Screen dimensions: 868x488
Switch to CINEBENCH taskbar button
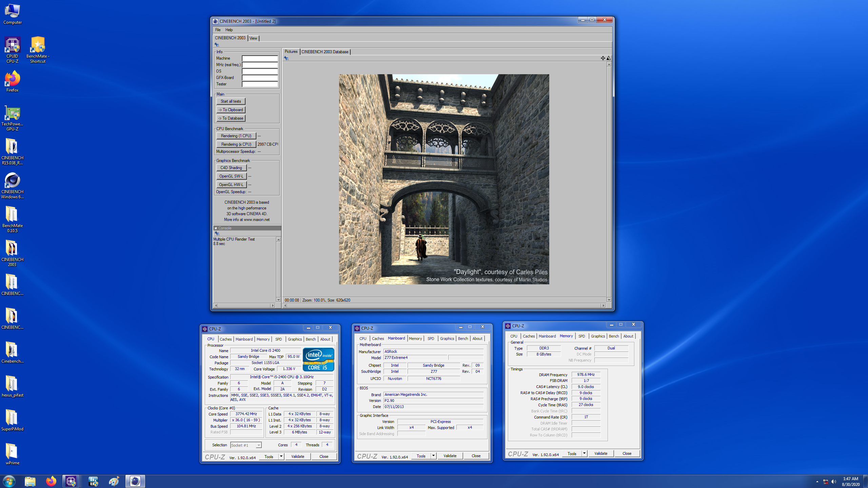tap(135, 481)
